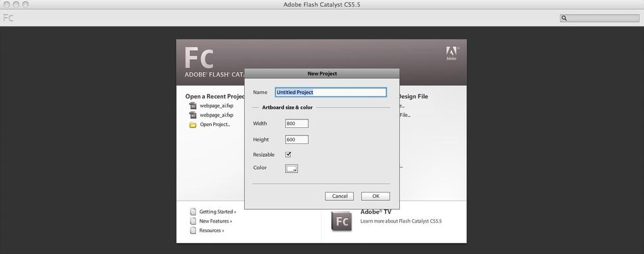Click the document icon beside Getting Started
This screenshot has width=644, height=254.
(x=193, y=212)
